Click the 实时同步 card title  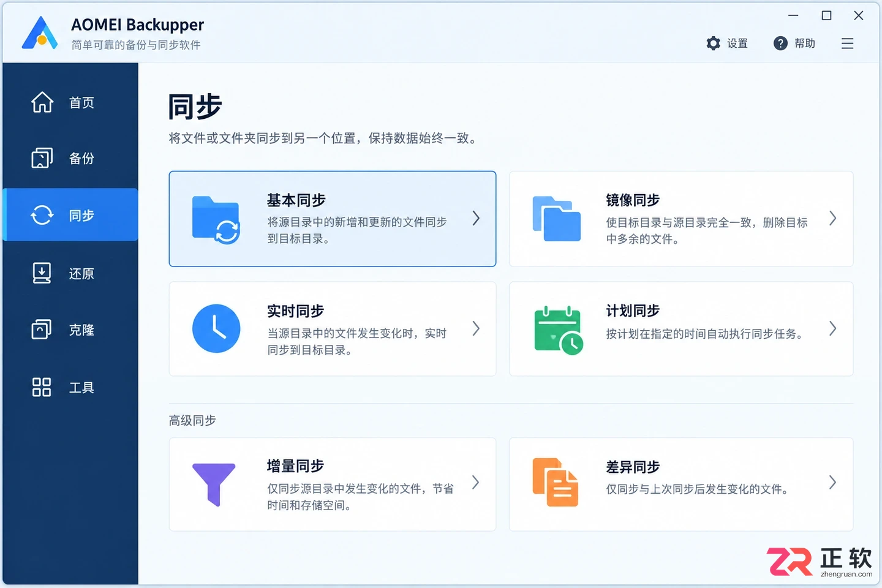296,311
